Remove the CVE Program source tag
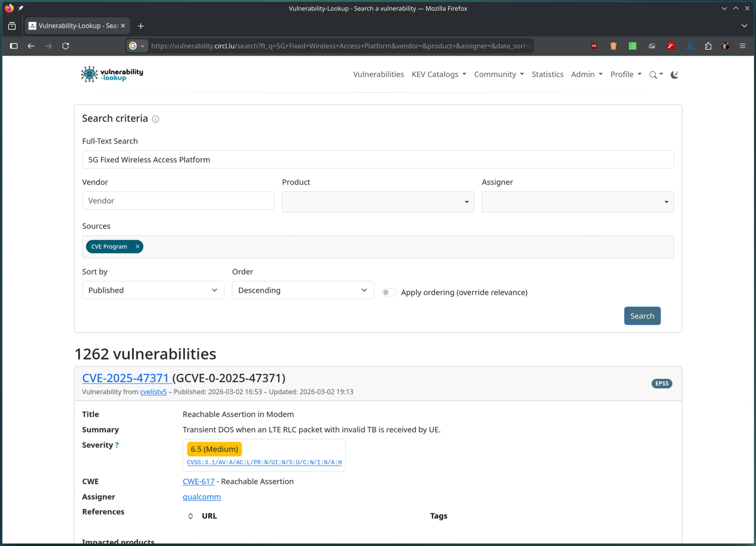This screenshot has width=756, height=546. tap(138, 247)
